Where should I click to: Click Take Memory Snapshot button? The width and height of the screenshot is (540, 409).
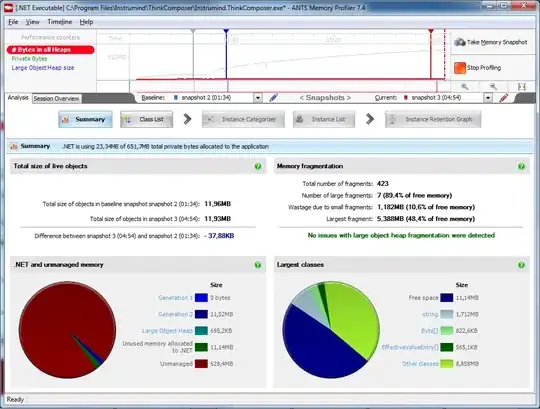pos(491,42)
